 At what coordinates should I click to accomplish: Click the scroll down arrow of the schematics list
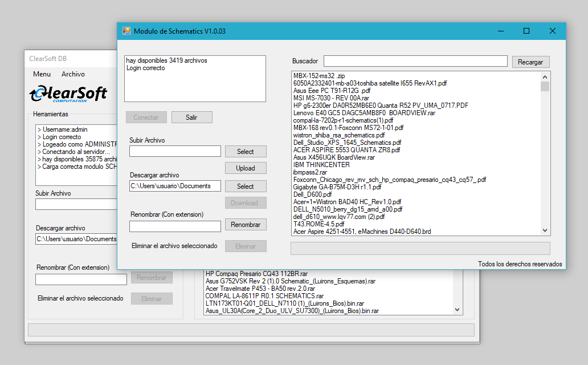pos(545,230)
